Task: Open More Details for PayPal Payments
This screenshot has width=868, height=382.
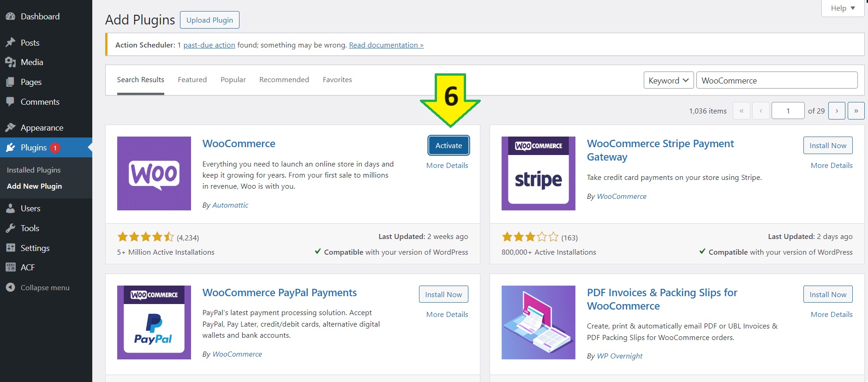Action: pyautogui.click(x=447, y=314)
